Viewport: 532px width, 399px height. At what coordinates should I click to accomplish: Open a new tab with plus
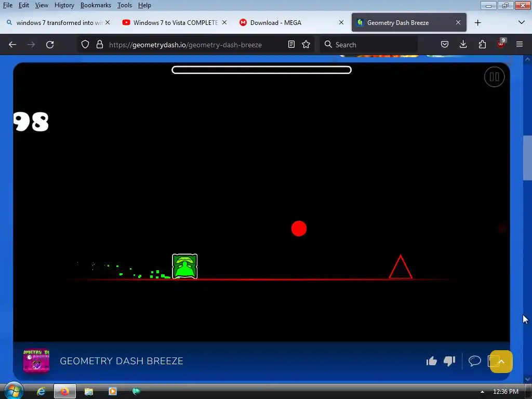click(478, 22)
